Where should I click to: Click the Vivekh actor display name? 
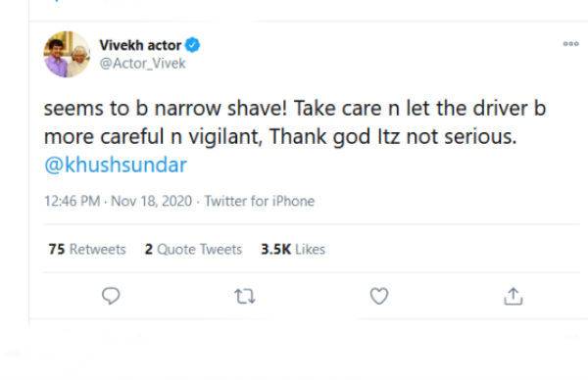[140, 45]
